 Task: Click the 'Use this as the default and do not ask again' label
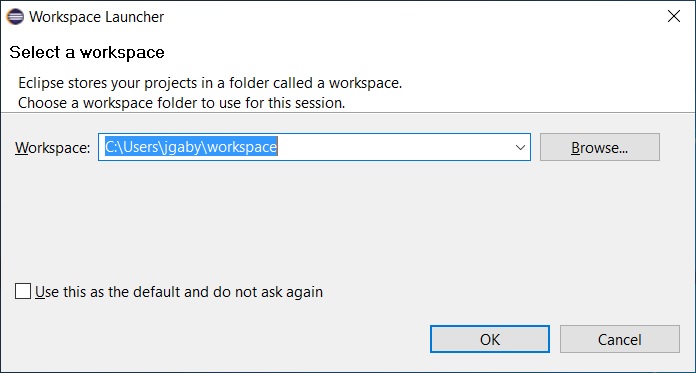pyautogui.click(x=179, y=292)
